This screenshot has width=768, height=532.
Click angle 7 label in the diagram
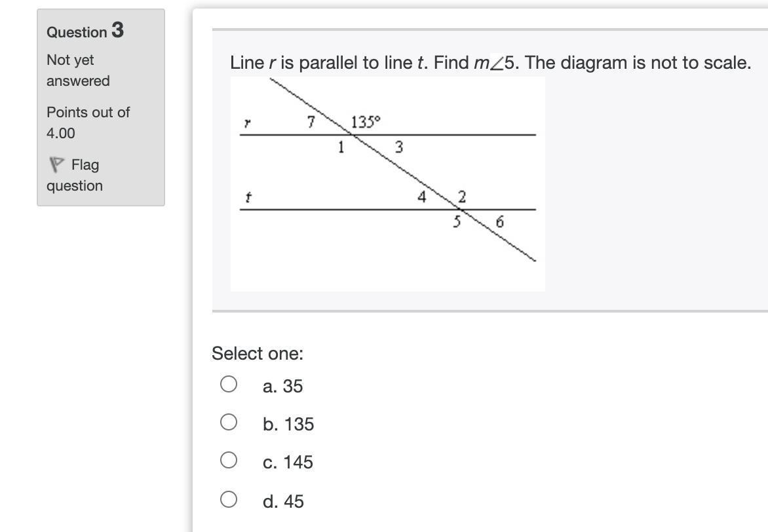[311, 121]
